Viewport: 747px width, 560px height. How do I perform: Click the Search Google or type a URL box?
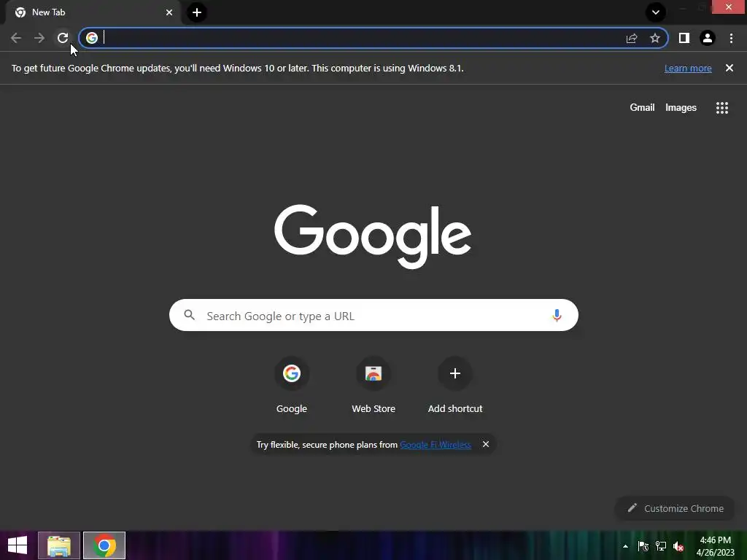click(x=373, y=315)
